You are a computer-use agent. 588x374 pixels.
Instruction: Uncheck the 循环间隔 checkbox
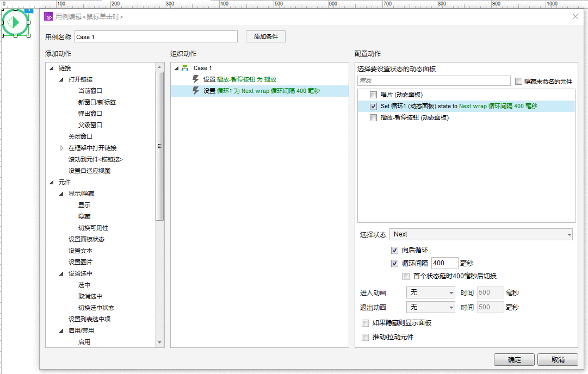394,264
